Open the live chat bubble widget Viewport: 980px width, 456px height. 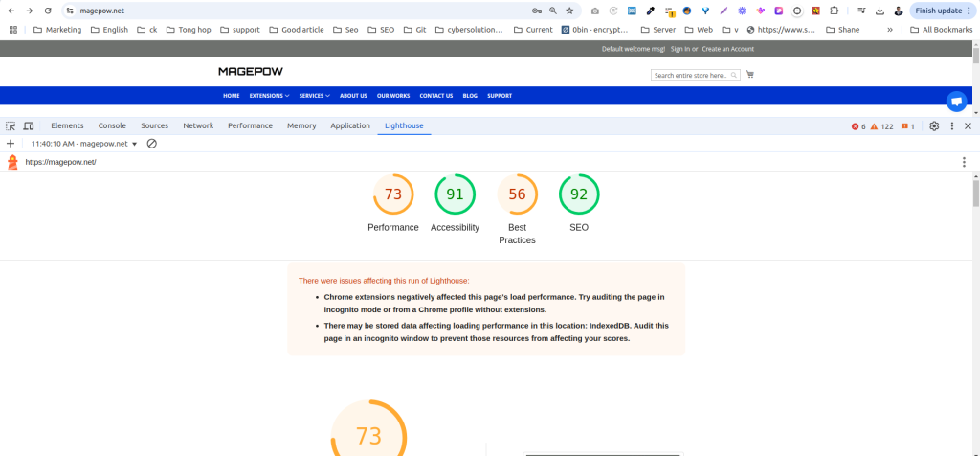pyautogui.click(x=956, y=102)
